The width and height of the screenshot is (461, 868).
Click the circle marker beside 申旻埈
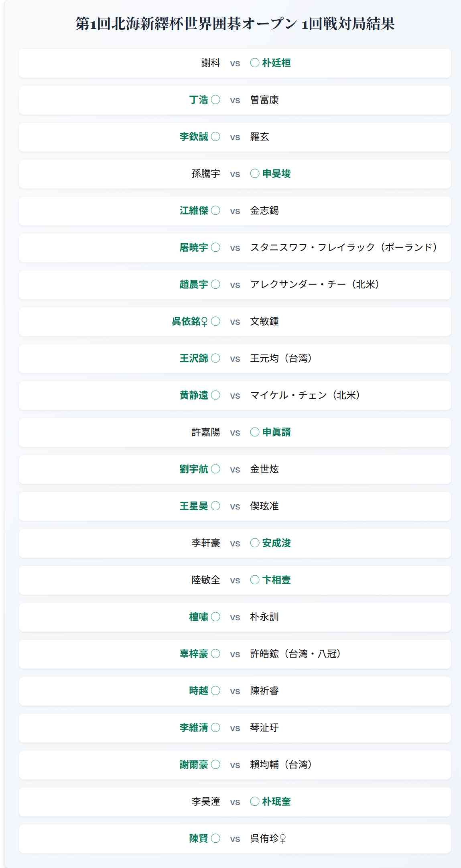[x=255, y=173]
